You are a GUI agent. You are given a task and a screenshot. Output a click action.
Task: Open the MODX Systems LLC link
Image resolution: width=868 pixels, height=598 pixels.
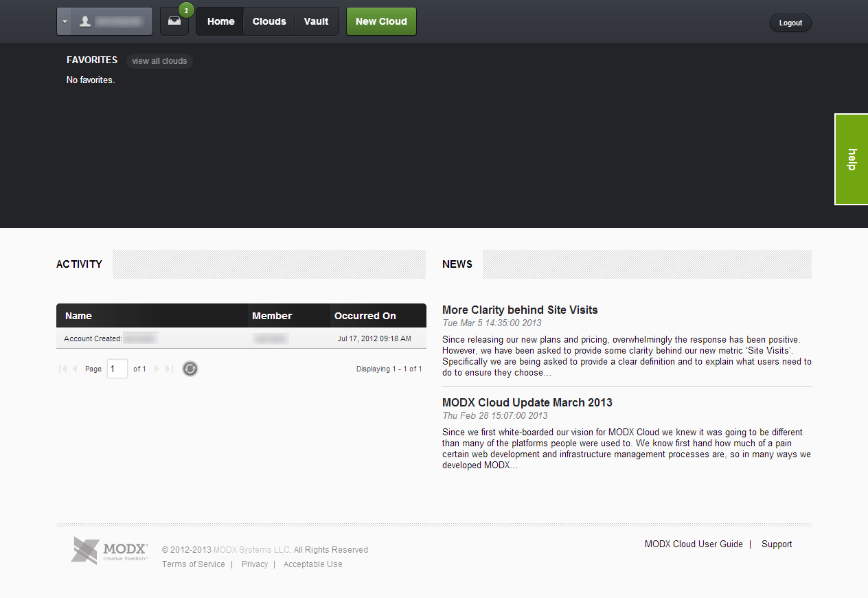click(x=252, y=550)
